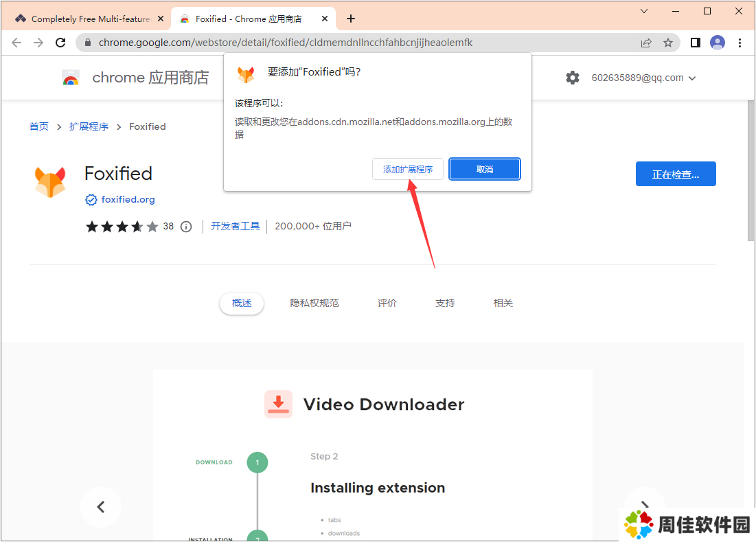The width and height of the screenshot is (756, 542).
Task: Open the Chrome three-dot menu
Action: coord(740,43)
